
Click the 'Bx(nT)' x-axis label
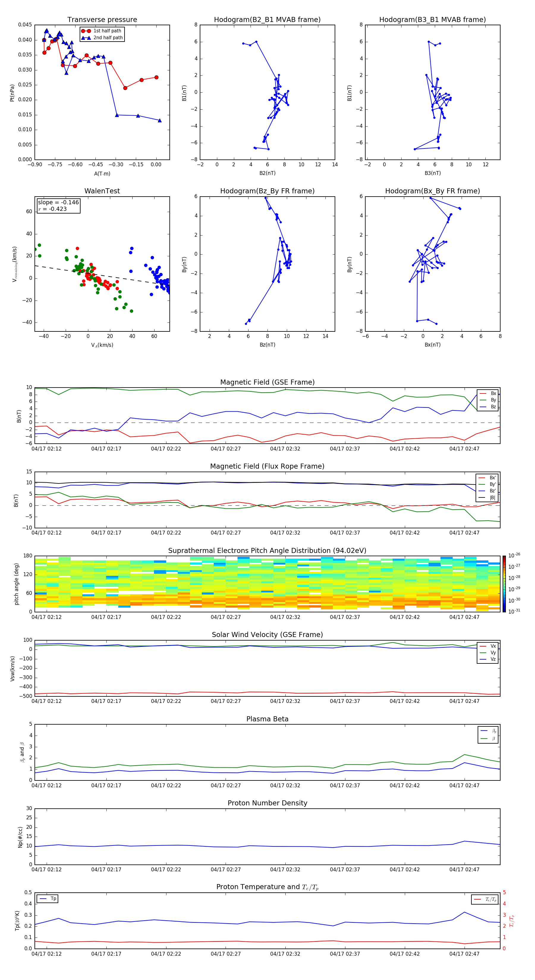[432, 345]
